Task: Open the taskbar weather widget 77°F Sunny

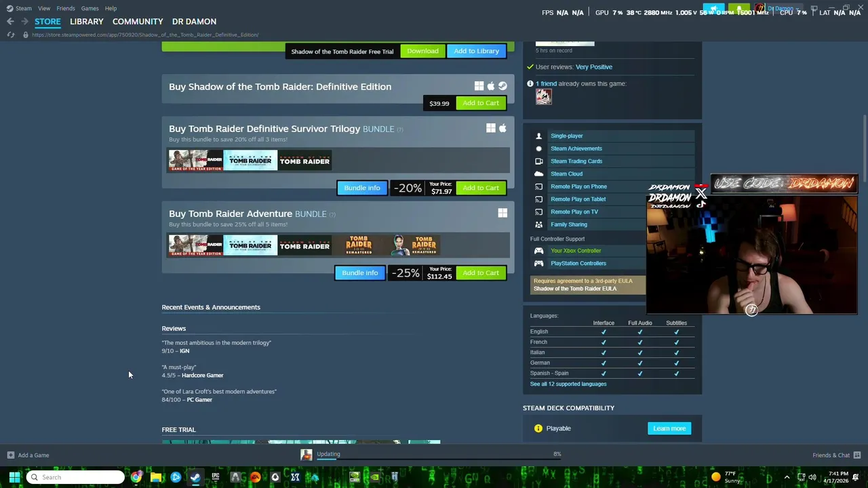Action: coord(725,477)
